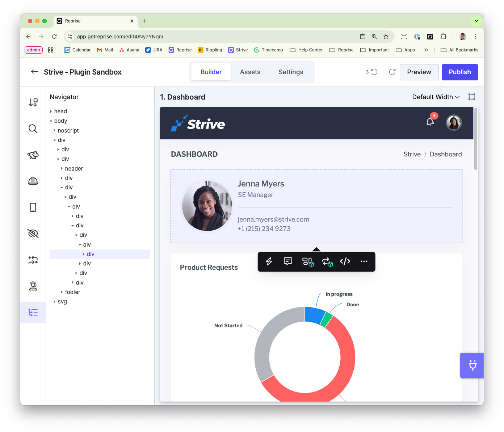
Task: Open the Help Center bookmark folder
Action: (x=306, y=50)
